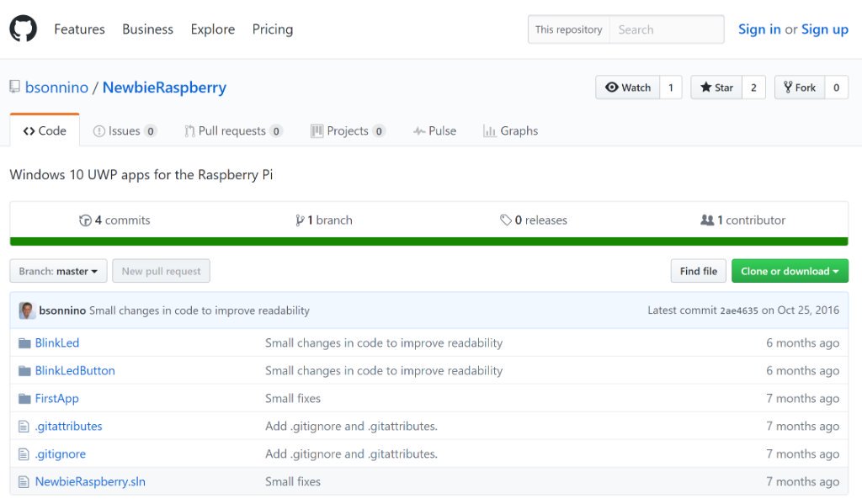
Task: View the 1 contributor link
Action: [742, 220]
